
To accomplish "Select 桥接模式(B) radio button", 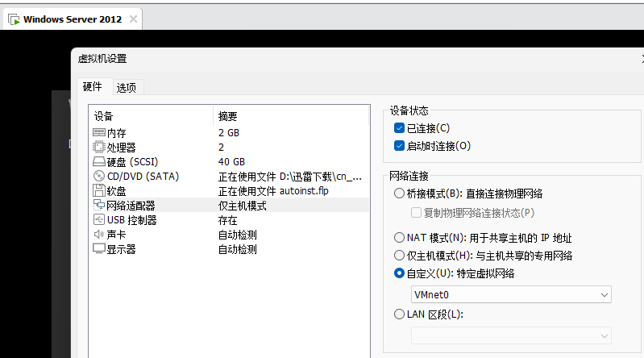I will click(x=399, y=194).
